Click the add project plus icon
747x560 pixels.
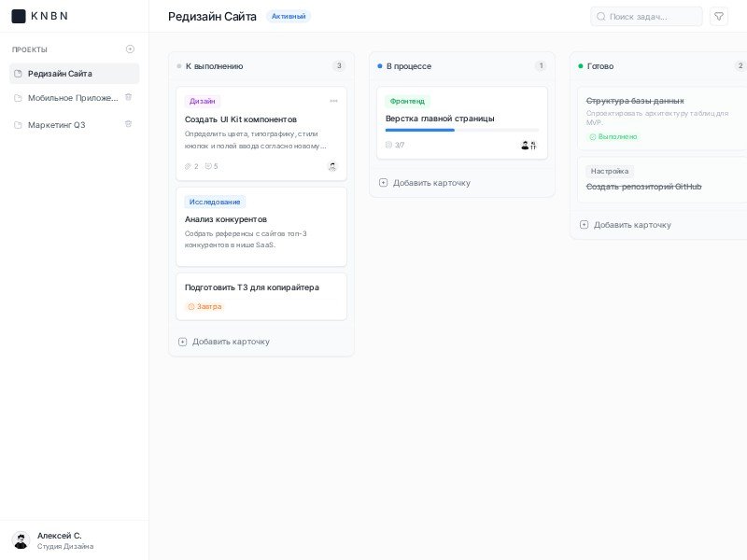click(x=130, y=49)
